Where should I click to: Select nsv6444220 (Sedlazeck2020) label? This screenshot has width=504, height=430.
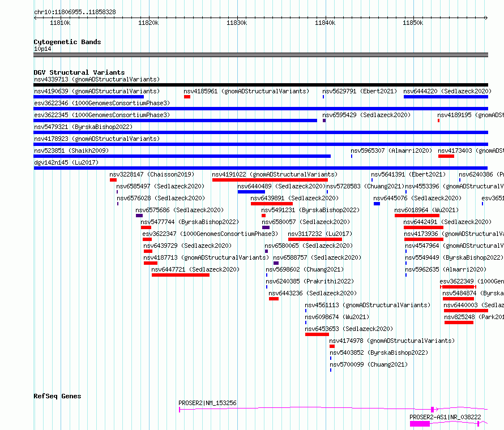coord(447,91)
